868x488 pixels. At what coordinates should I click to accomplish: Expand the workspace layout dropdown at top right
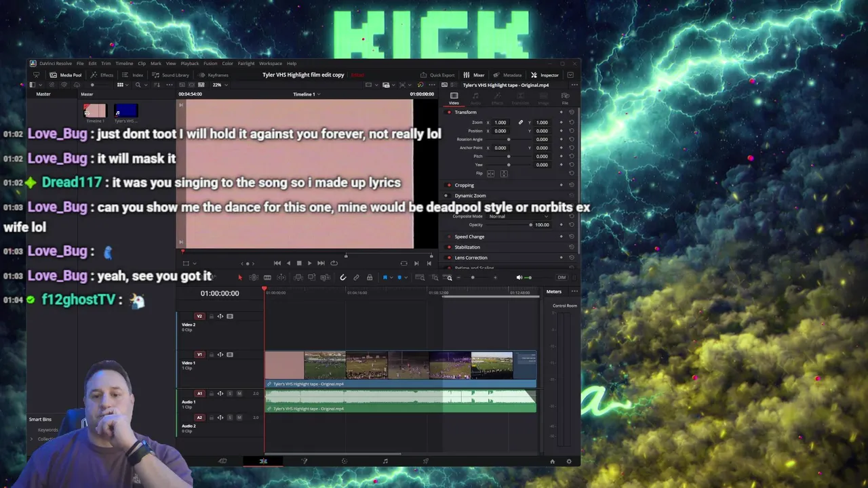[x=570, y=75]
